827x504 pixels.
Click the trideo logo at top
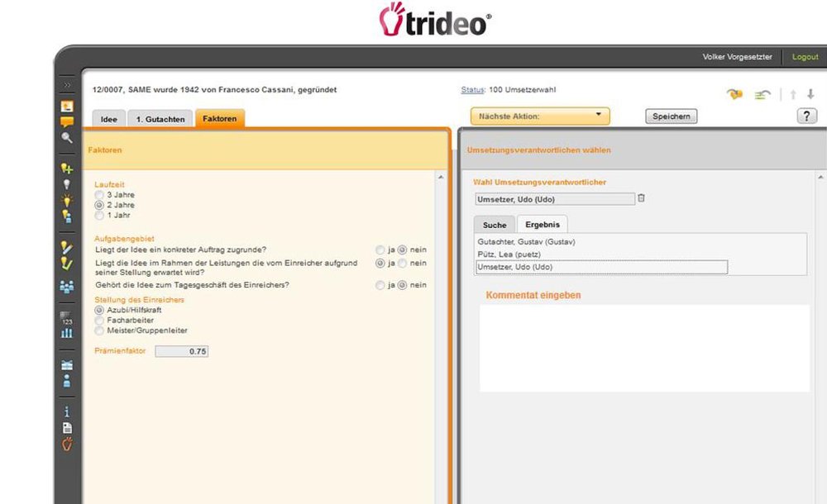pyautogui.click(x=435, y=20)
